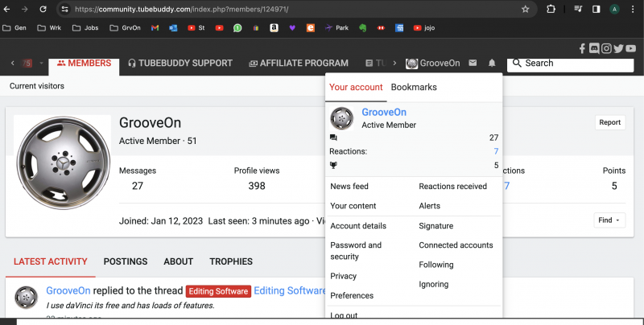This screenshot has width=644, height=325.
Task: Open the alerts bell icon
Action: [492, 63]
